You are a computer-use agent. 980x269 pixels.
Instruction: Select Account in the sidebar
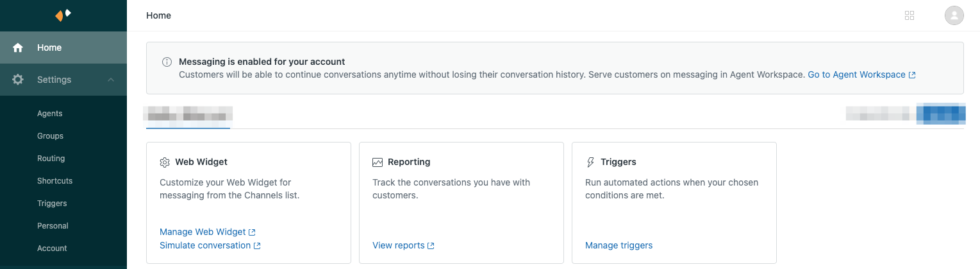tap(52, 248)
